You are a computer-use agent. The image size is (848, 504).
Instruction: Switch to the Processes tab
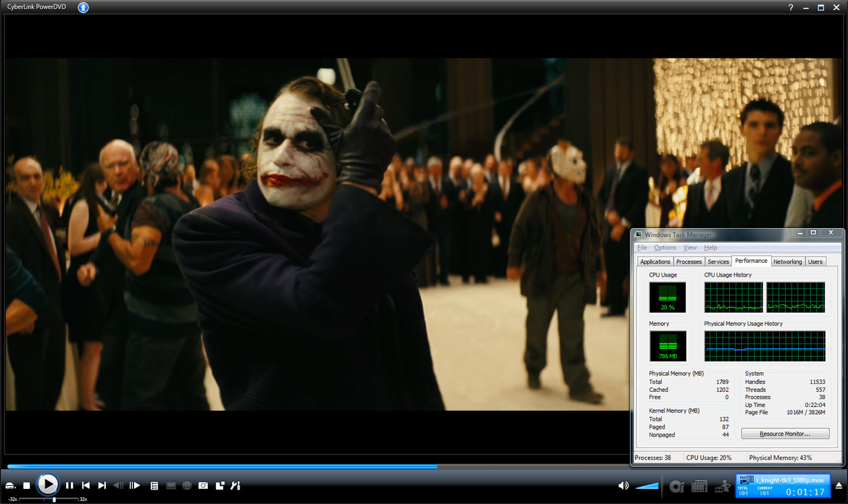click(689, 261)
